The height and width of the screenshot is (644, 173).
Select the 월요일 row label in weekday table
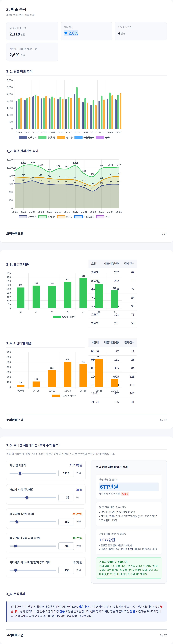(x=95, y=272)
